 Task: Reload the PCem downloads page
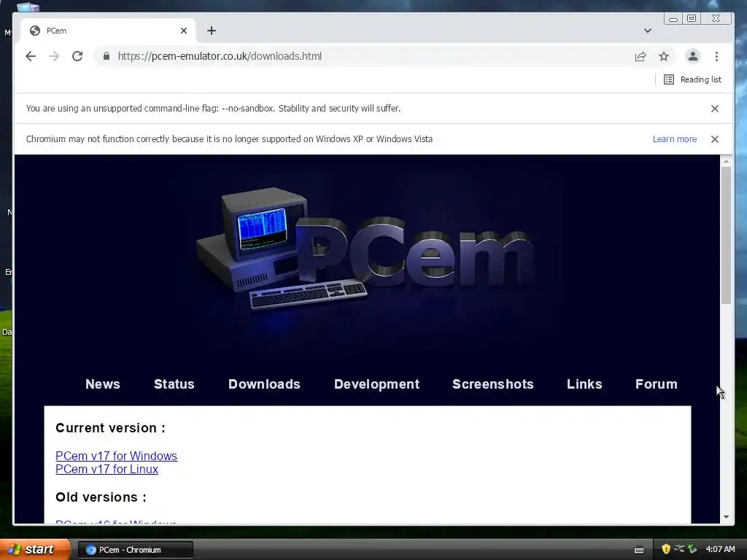click(x=77, y=56)
